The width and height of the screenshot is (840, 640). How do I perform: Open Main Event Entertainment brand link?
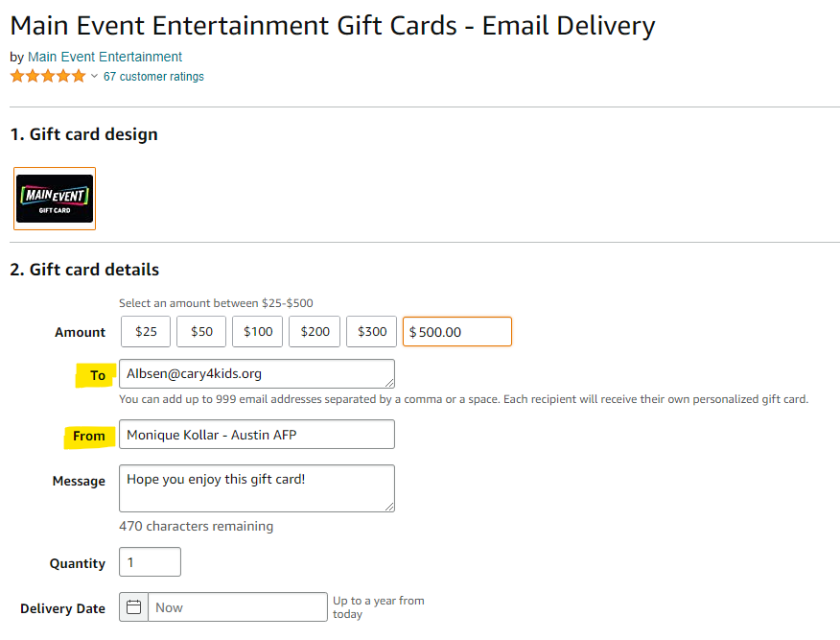[x=105, y=57]
